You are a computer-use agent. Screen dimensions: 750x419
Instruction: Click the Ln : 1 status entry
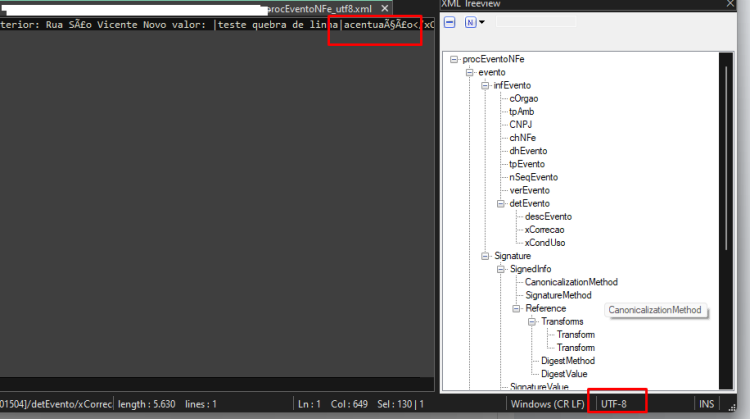pos(309,404)
